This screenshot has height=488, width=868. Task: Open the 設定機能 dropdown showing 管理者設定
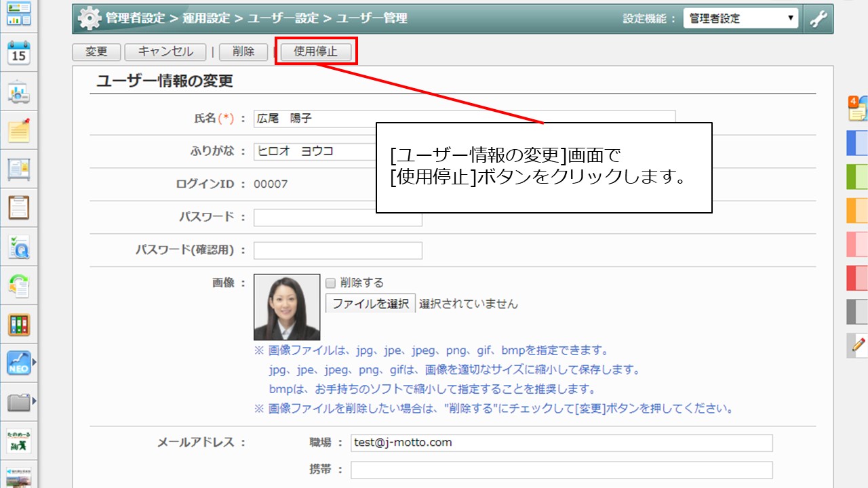click(741, 18)
